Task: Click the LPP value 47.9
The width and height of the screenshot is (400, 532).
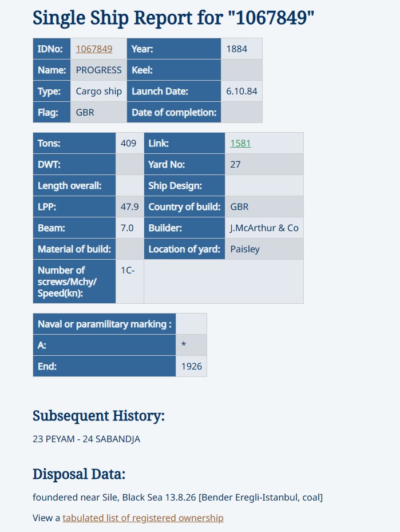Action: click(129, 207)
